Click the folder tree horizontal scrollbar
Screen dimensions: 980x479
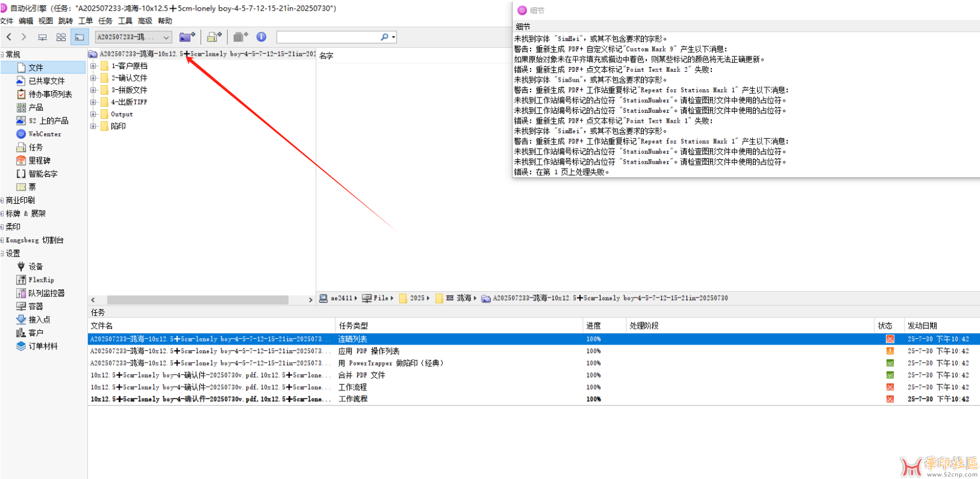tap(197, 300)
